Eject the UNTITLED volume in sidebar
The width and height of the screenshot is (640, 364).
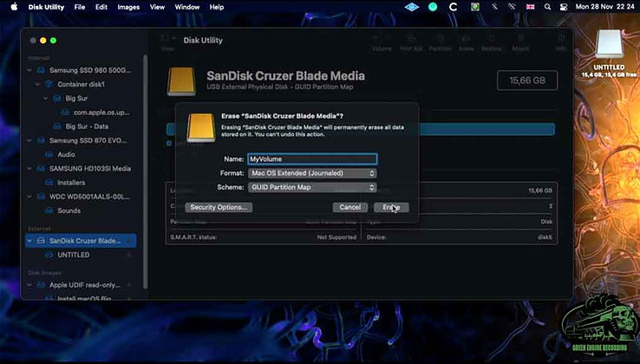point(129,255)
